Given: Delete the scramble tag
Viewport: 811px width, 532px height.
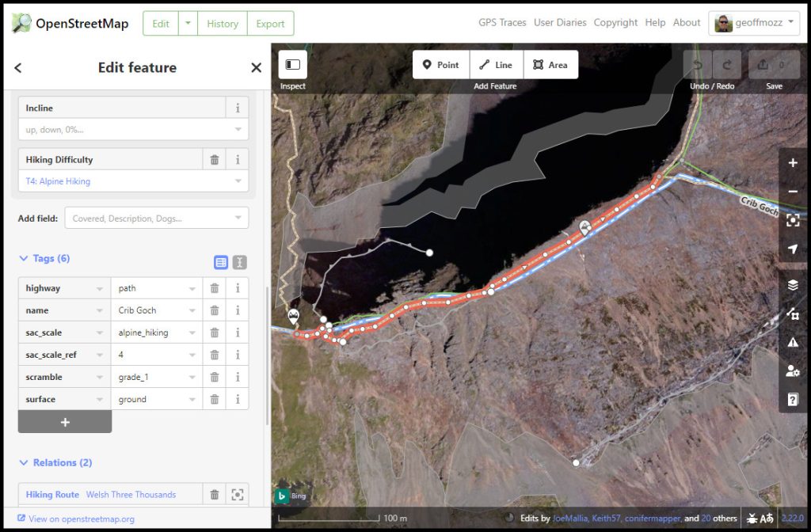Looking at the screenshot, I should pos(214,378).
